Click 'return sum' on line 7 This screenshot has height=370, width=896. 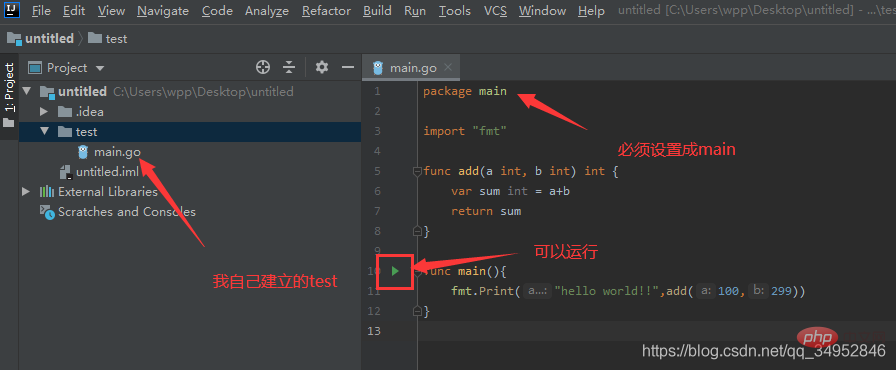coord(486,211)
